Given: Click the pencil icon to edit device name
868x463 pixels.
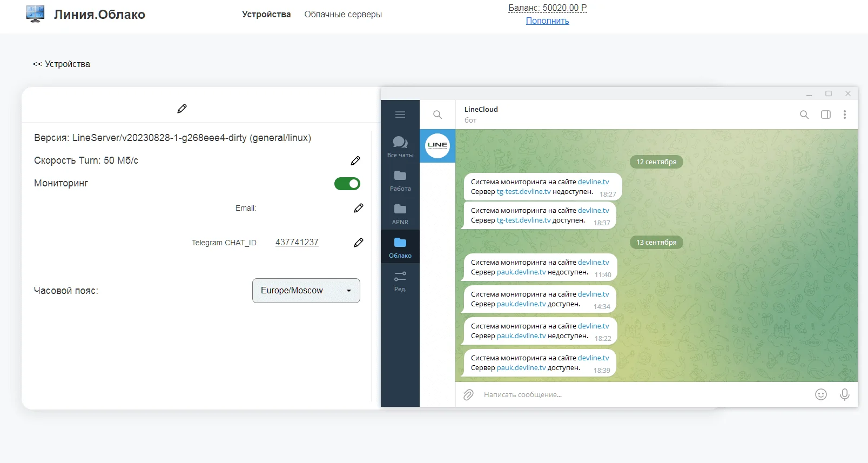Looking at the screenshot, I should pos(182,109).
